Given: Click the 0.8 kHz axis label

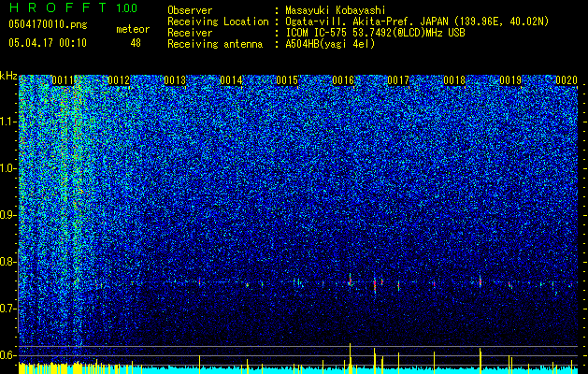Looking at the screenshot, I should pyautogui.click(x=8, y=262).
